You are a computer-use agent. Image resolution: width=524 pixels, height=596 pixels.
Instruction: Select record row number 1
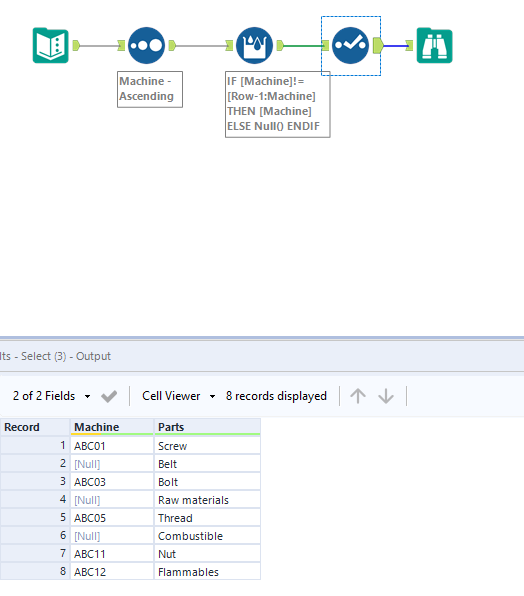(x=35, y=445)
